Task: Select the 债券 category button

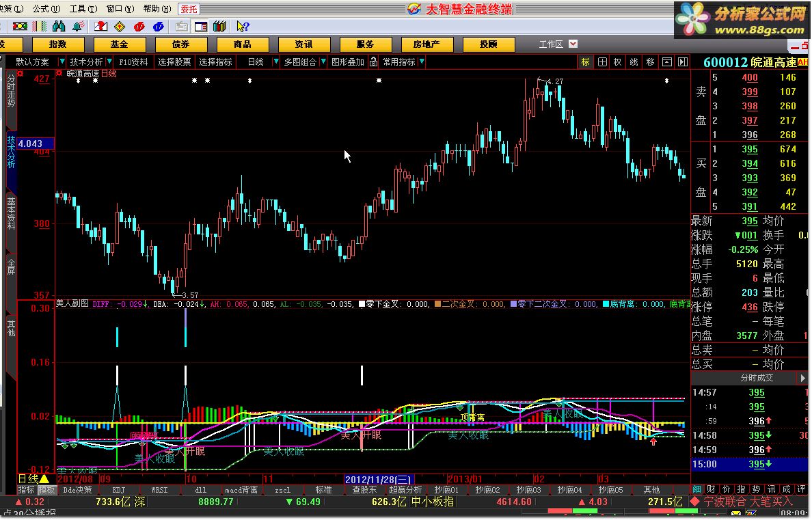Action: coord(180,44)
